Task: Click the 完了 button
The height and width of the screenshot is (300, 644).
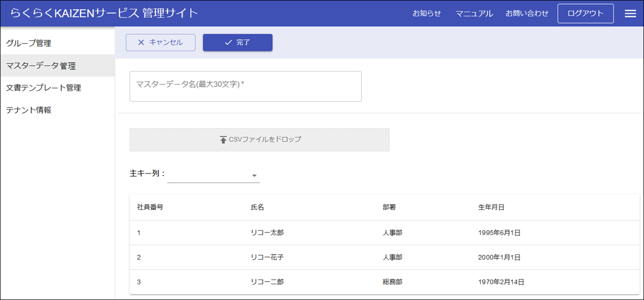Action: pos(237,42)
